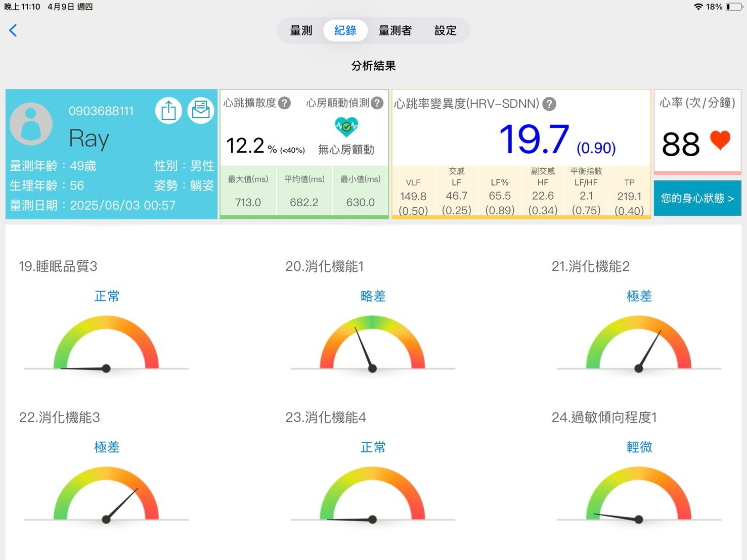Screen dimensions: 747x560
Task: Tap the email report icon
Action: pyautogui.click(x=201, y=110)
